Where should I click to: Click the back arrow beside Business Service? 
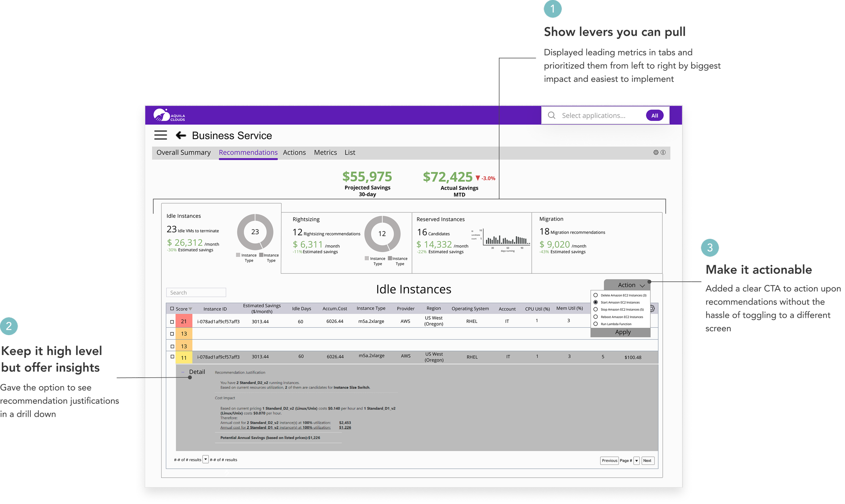pos(181,135)
